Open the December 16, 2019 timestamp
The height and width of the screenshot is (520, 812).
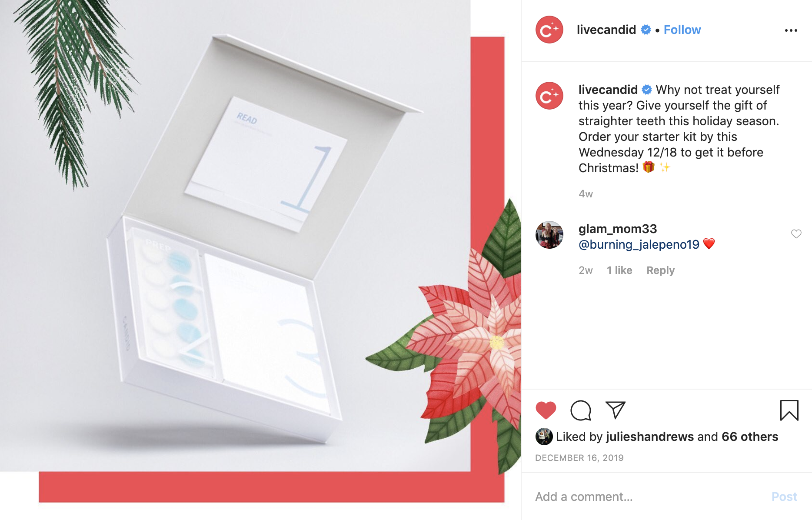click(x=579, y=458)
